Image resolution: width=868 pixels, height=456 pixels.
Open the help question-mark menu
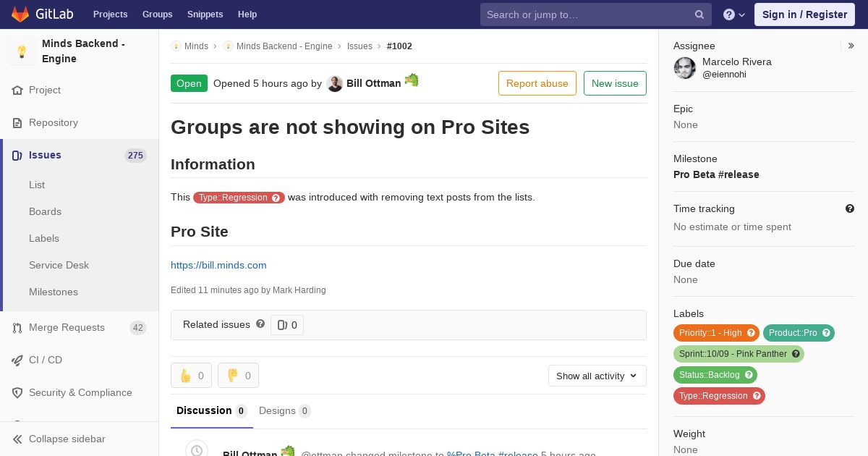(734, 14)
